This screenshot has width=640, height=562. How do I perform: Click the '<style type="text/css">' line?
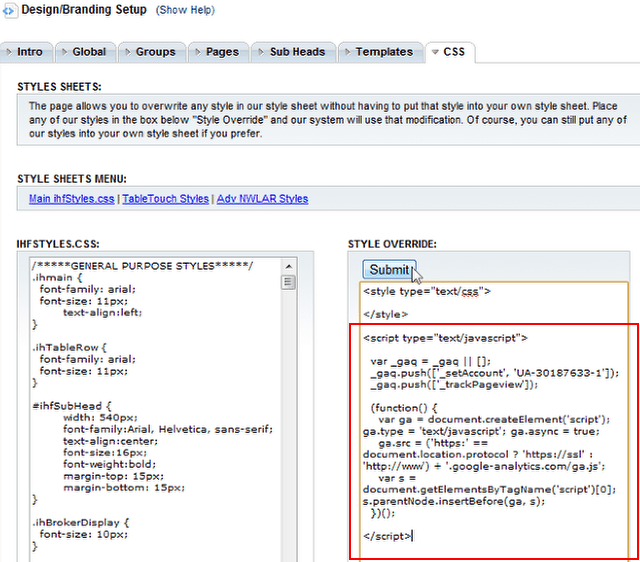click(427, 291)
